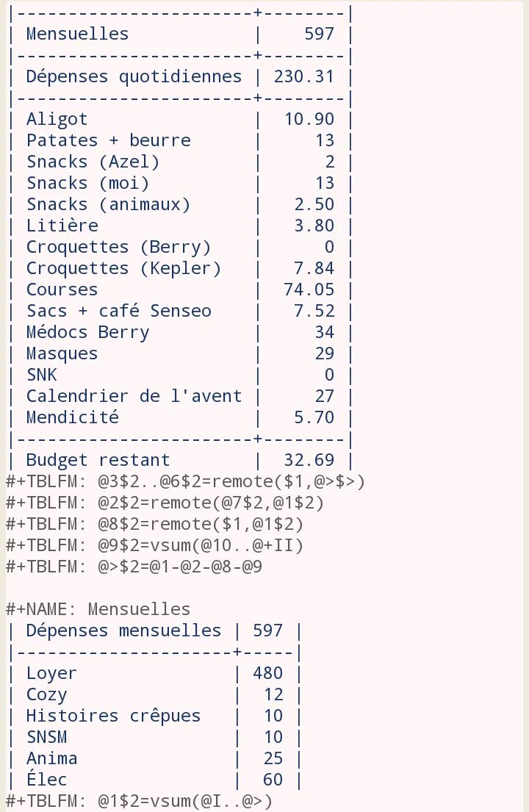Image resolution: width=529 pixels, height=812 pixels.
Task: Click the Sacs + café Senseo row
Action: pos(179,312)
